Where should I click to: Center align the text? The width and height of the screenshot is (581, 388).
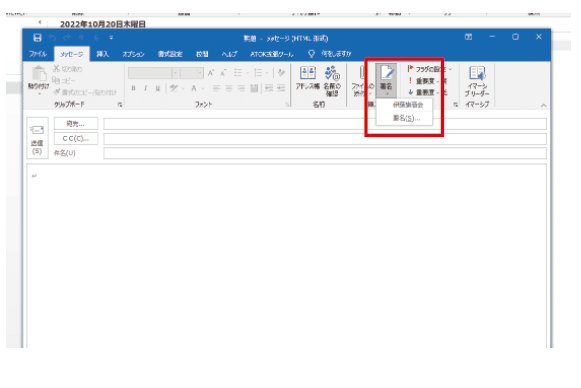[229, 88]
